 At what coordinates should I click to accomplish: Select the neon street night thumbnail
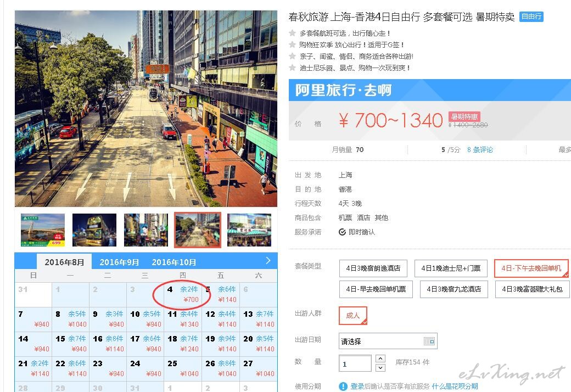click(x=146, y=230)
